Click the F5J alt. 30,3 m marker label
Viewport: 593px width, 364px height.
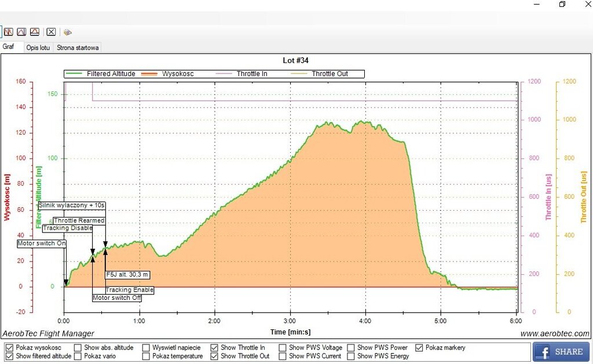[x=127, y=274]
